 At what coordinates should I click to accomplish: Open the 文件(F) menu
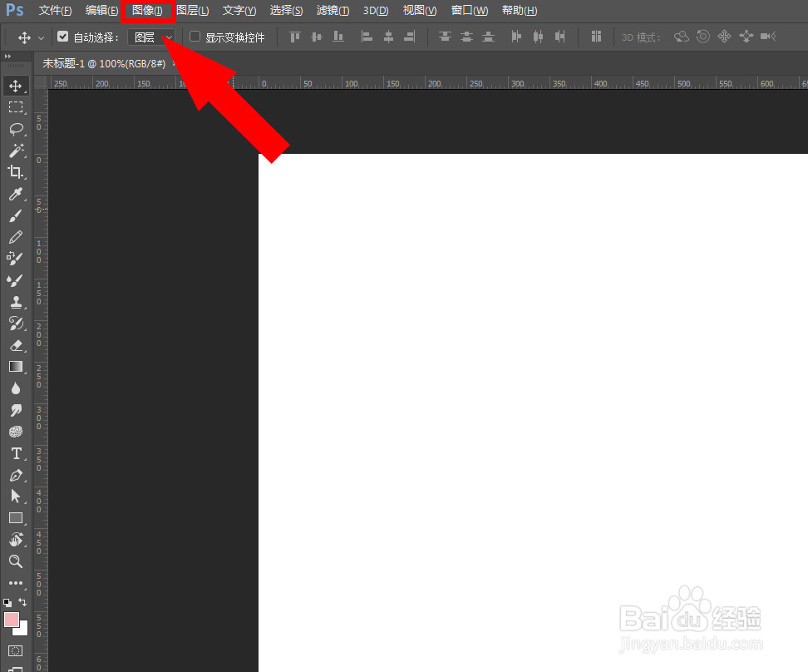[55, 10]
